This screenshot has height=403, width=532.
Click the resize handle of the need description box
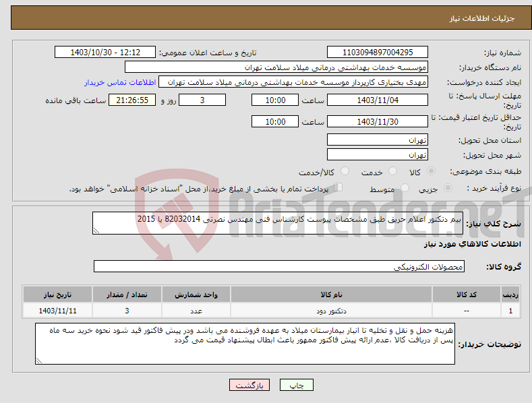96,230
